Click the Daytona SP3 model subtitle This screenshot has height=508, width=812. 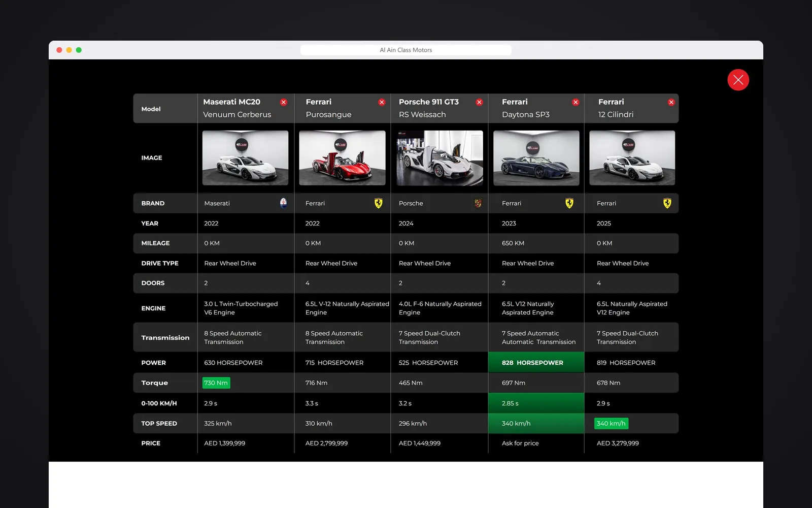tap(526, 115)
